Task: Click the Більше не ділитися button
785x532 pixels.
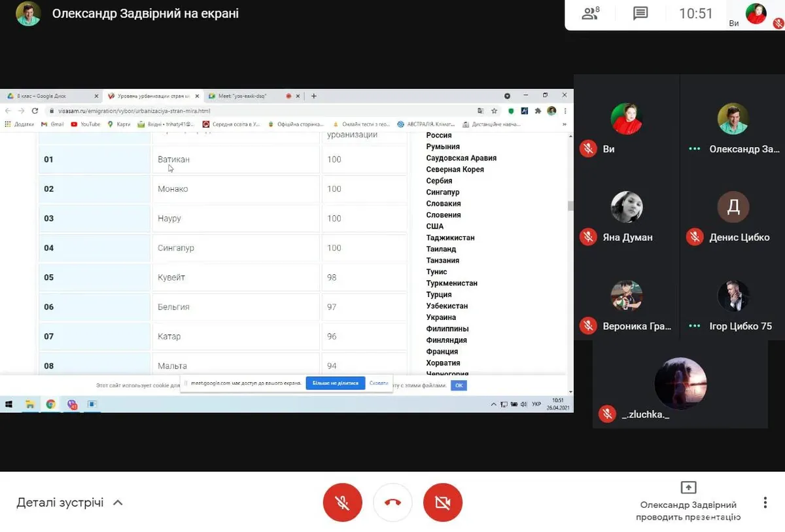Action: coord(335,383)
